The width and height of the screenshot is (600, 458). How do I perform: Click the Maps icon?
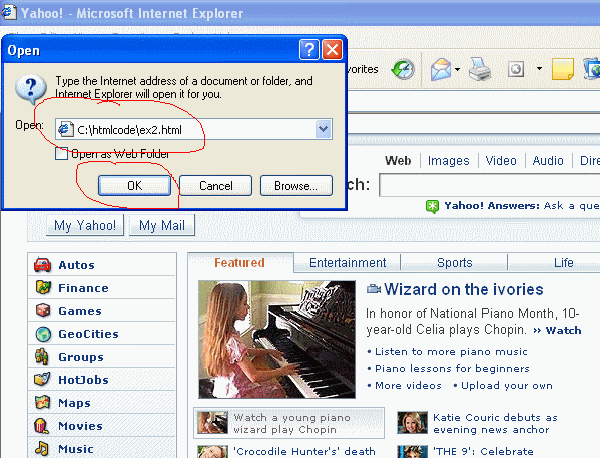pos(42,402)
